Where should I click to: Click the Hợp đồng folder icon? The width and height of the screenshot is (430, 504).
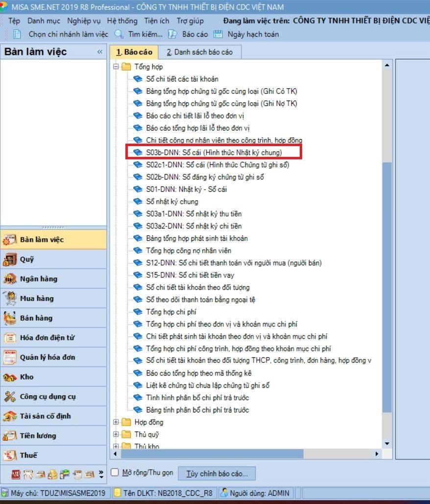coord(126,422)
